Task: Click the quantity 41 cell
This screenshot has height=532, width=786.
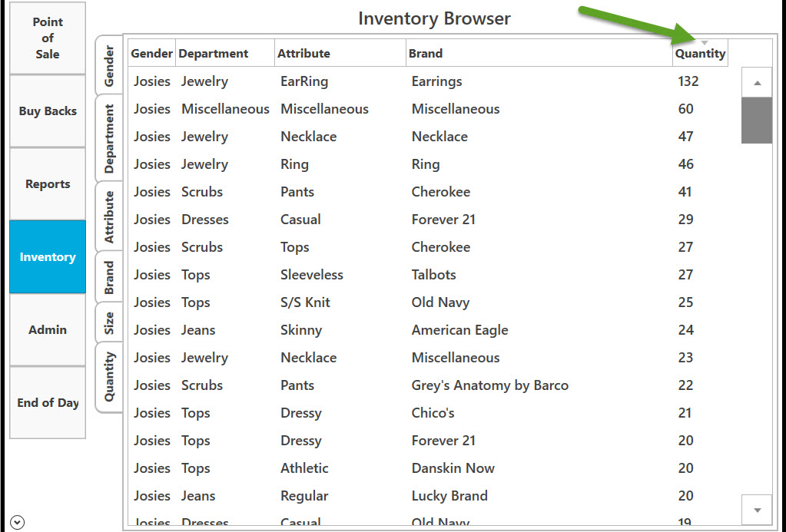Action: (x=685, y=192)
